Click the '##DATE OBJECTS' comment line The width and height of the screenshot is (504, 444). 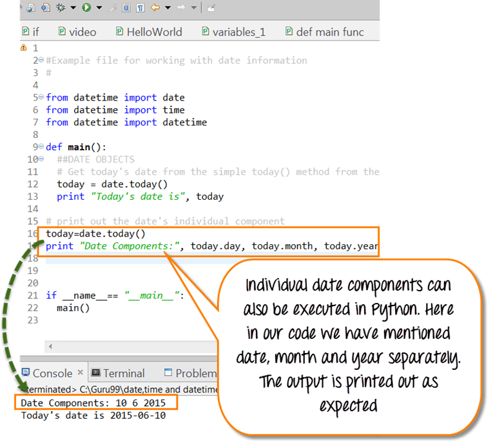point(96,159)
